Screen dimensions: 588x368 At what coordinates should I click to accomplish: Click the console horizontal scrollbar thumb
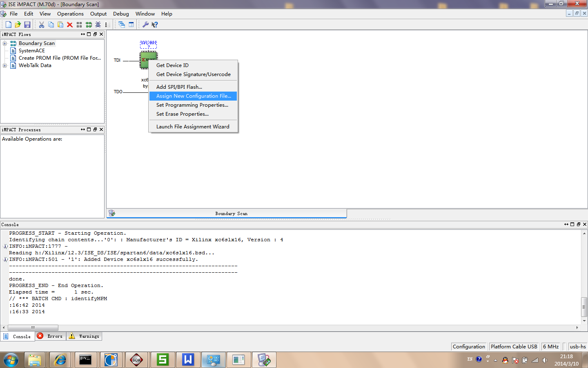pyautogui.click(x=33, y=328)
